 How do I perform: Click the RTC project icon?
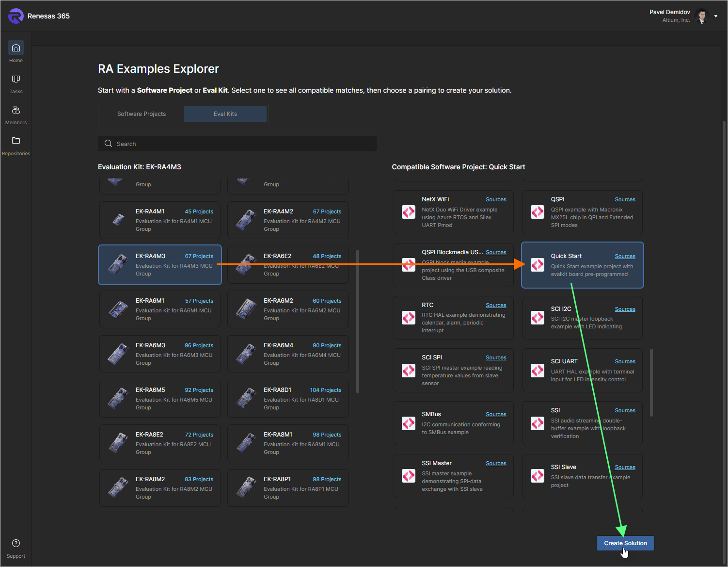(x=409, y=318)
